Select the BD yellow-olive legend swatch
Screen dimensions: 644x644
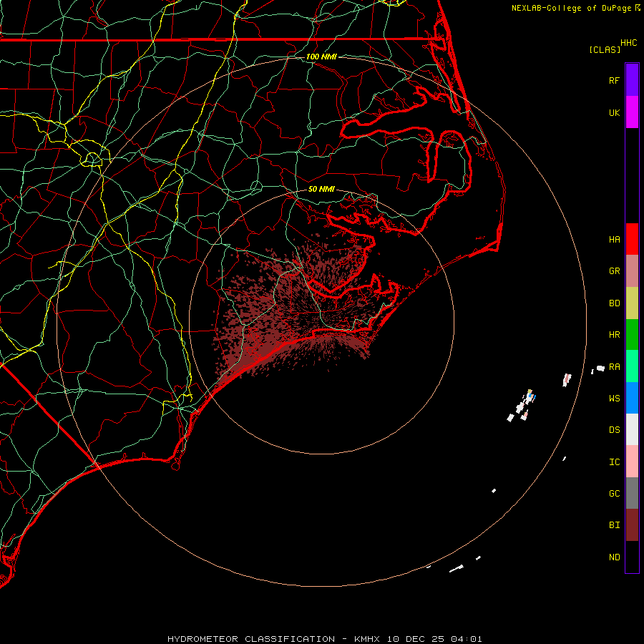click(632, 303)
